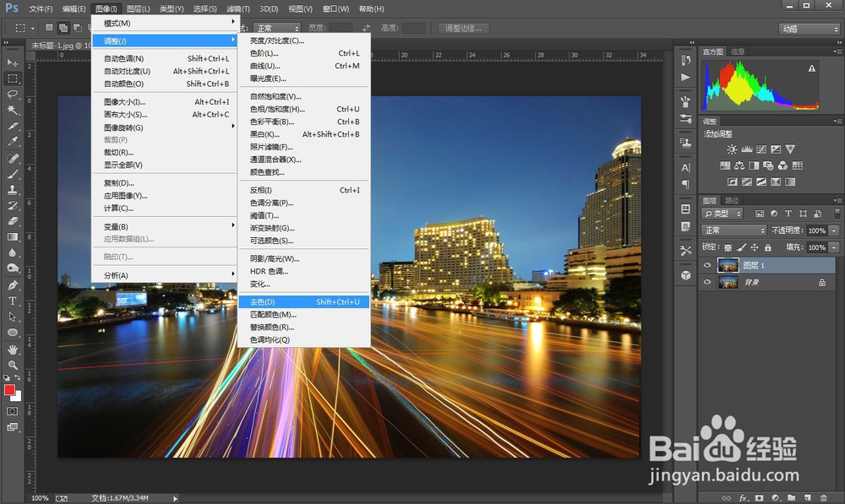845x504 pixels.
Task: Switch to the 路径 tab
Action: click(x=732, y=200)
